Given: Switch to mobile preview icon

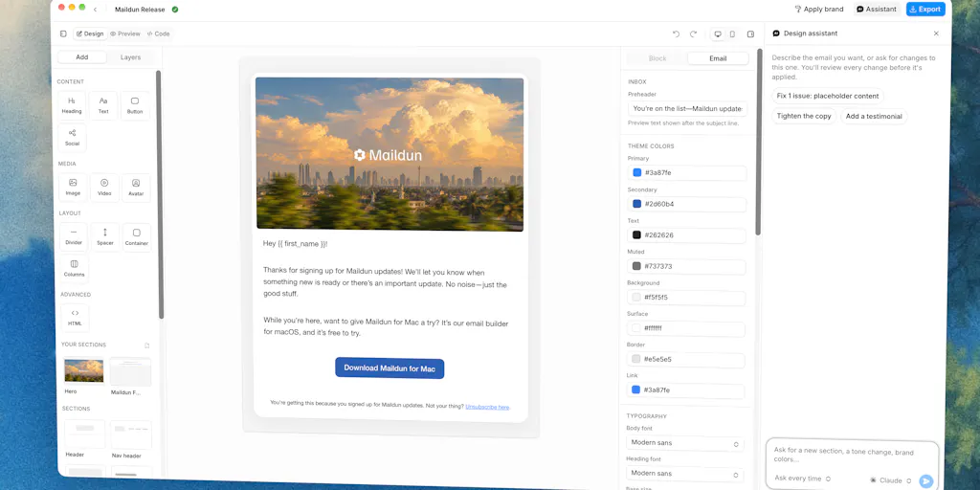Looking at the screenshot, I should coord(732,33).
